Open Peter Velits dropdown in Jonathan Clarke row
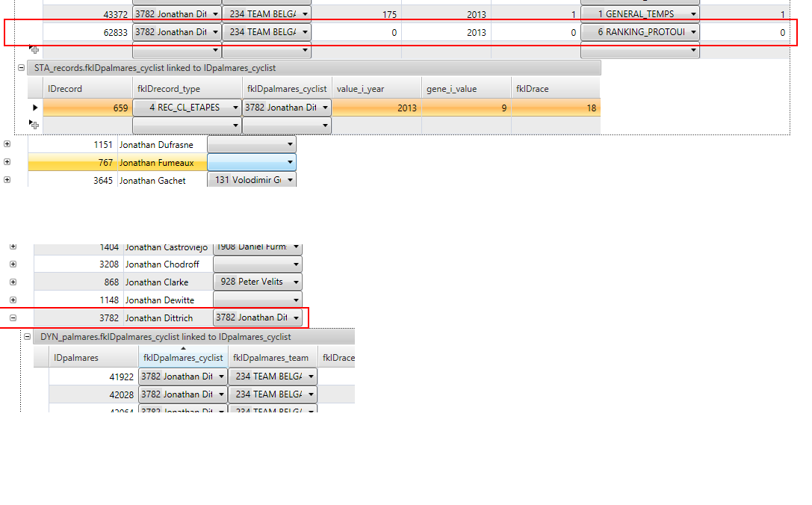Screen dimensions: 812x505 pos(296,282)
